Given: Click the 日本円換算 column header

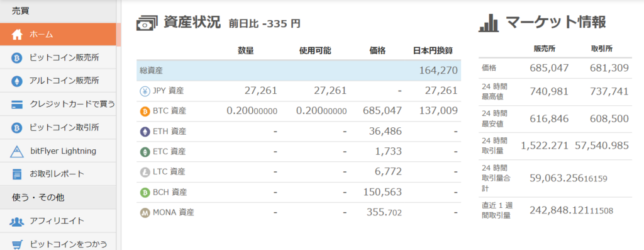Looking at the screenshot, I should click(433, 50).
